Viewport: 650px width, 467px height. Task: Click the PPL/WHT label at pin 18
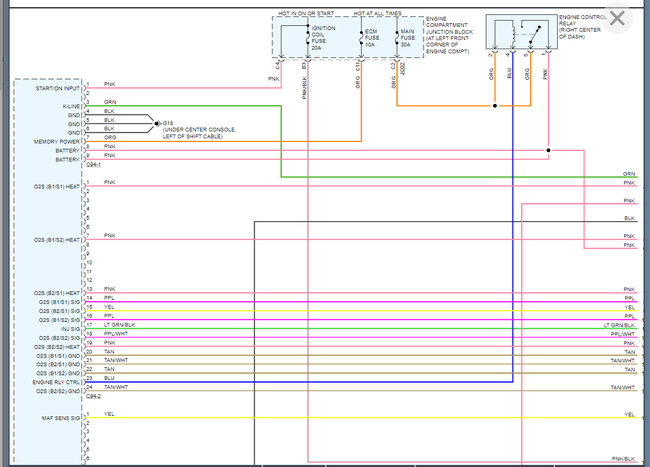tap(116, 334)
